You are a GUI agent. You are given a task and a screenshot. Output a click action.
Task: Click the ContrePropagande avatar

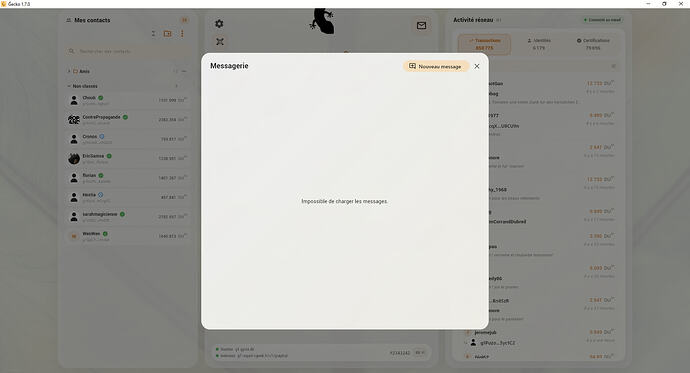74,120
